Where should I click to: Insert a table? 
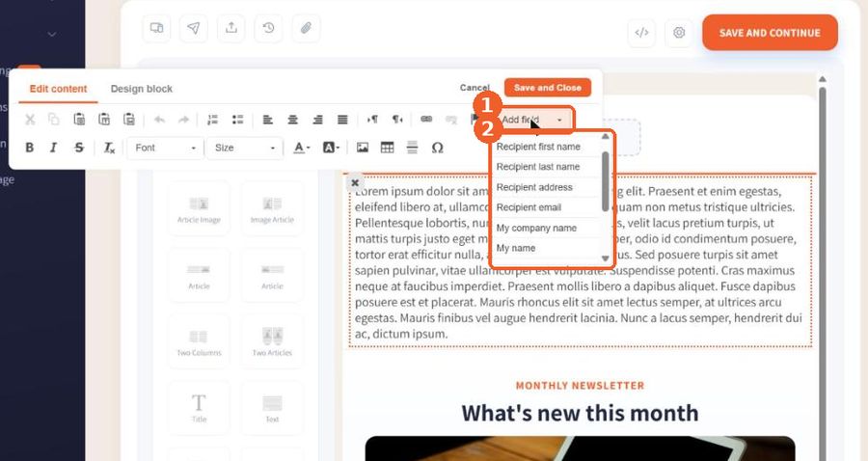(388, 148)
